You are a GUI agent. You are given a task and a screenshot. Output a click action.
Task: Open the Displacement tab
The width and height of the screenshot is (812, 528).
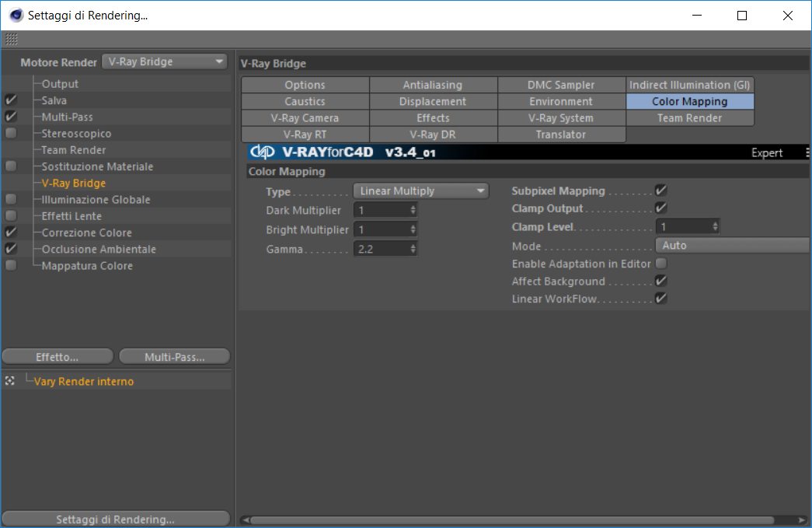point(433,101)
